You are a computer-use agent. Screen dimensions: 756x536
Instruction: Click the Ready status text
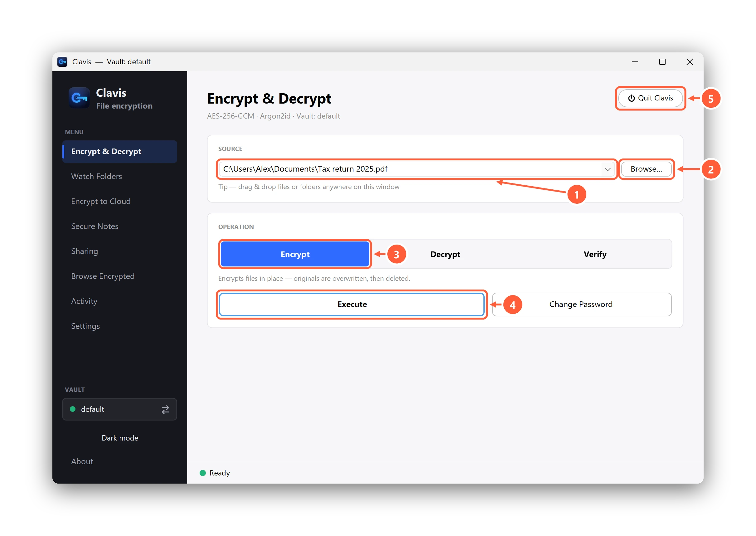pos(220,473)
